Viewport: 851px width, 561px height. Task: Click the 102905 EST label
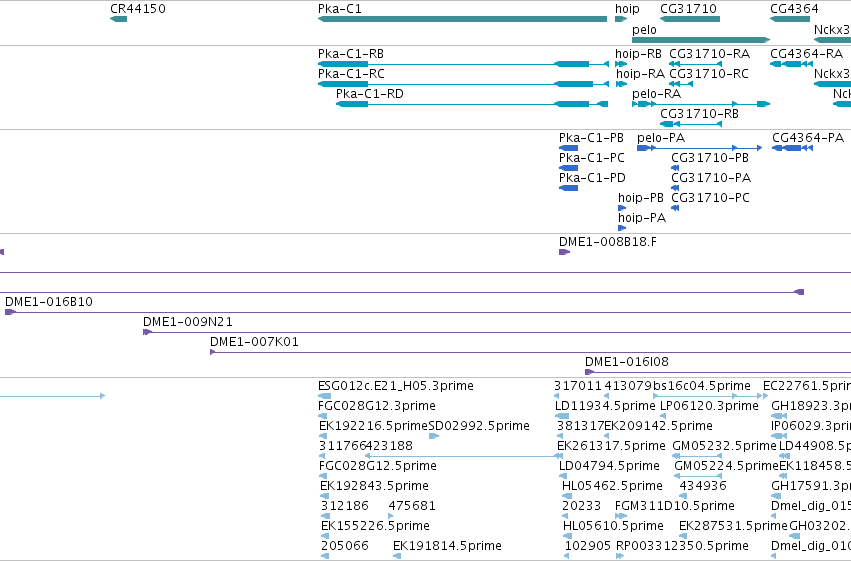coord(588,547)
